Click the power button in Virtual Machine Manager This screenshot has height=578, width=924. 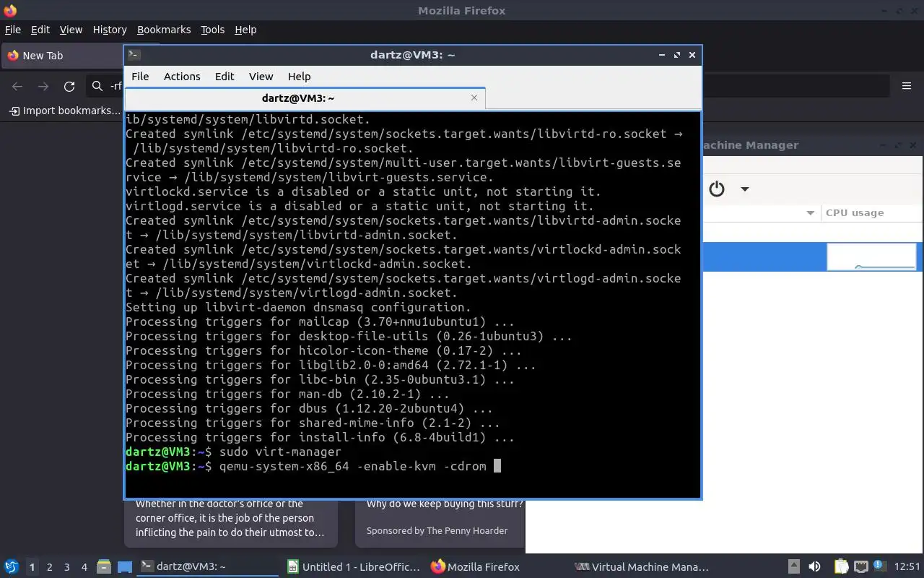(x=716, y=189)
